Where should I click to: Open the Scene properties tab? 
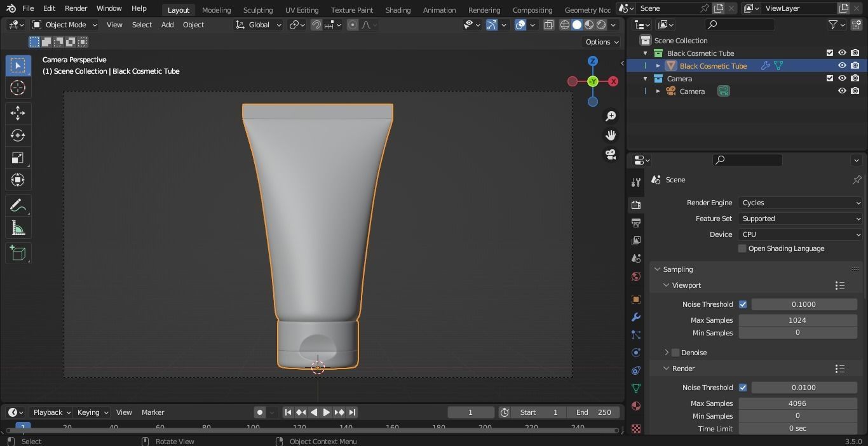click(x=636, y=258)
